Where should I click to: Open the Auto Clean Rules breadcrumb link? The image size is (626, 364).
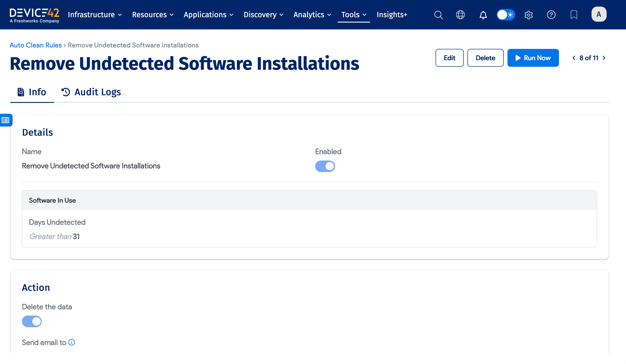pyautogui.click(x=36, y=45)
